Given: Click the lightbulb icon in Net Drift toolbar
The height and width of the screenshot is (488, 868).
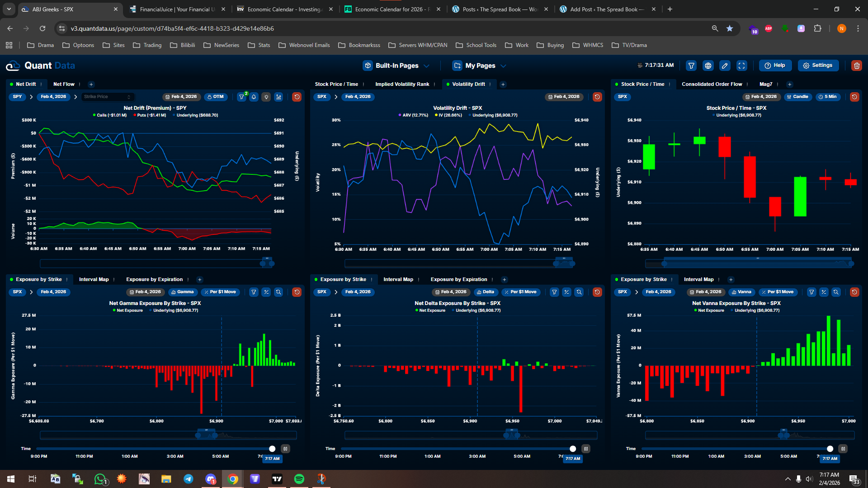Looking at the screenshot, I should 266,97.
